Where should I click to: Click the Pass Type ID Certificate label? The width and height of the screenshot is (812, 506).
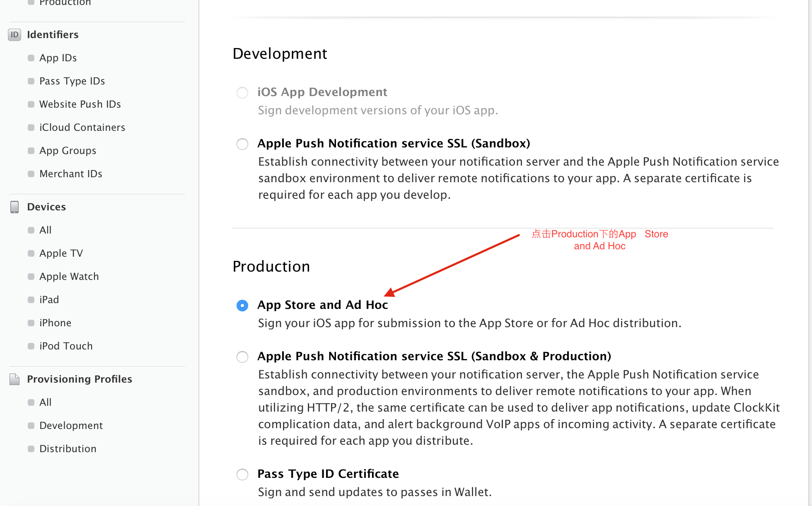point(328,474)
